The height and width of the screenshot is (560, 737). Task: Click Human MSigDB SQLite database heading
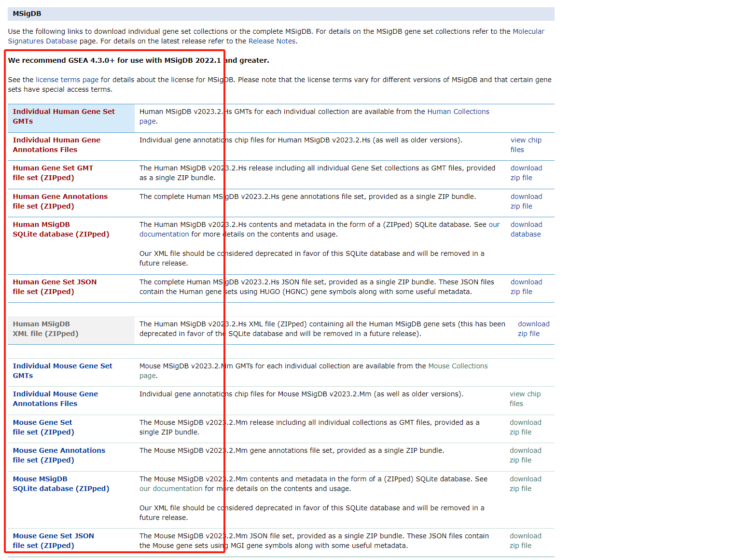61,229
